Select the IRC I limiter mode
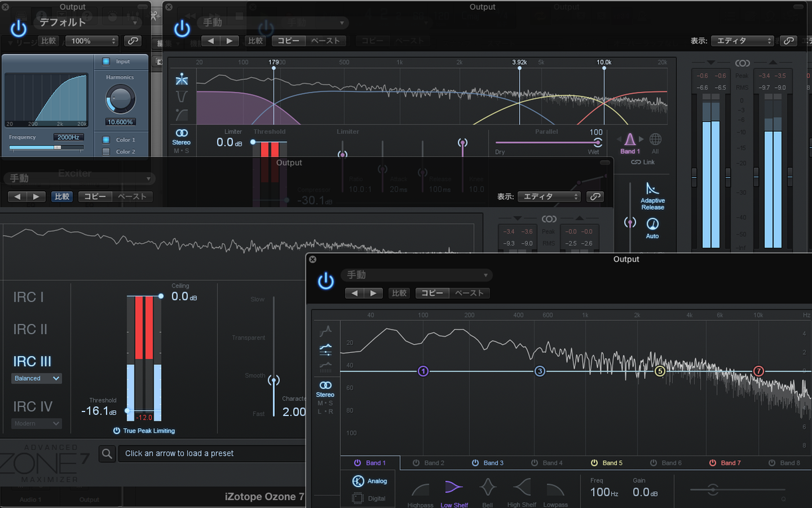This screenshot has width=812, height=508. (29, 297)
